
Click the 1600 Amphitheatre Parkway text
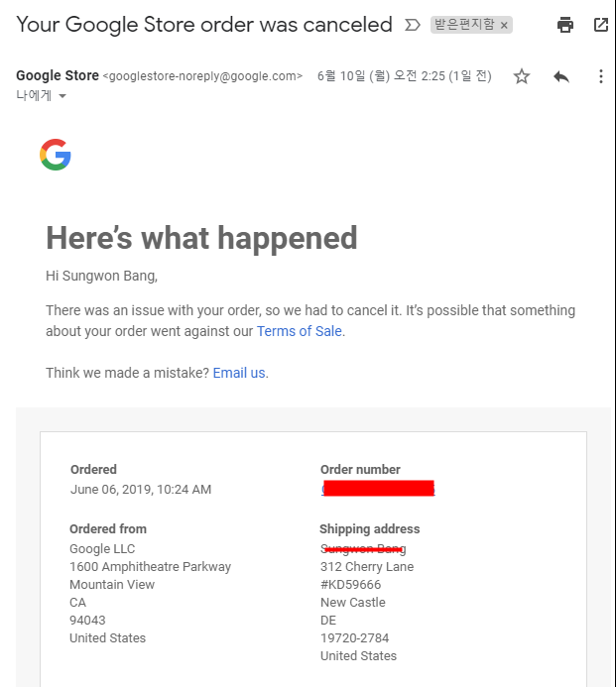coord(150,567)
